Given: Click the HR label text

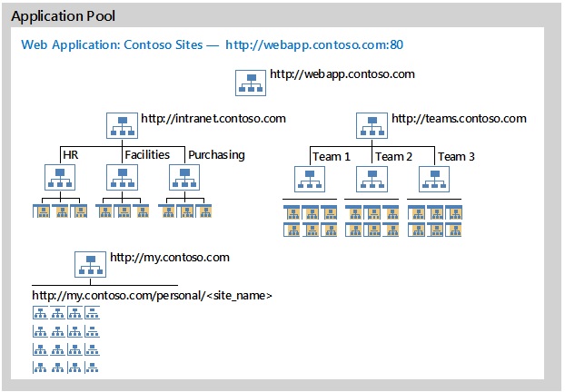Looking at the screenshot, I should [x=70, y=155].
